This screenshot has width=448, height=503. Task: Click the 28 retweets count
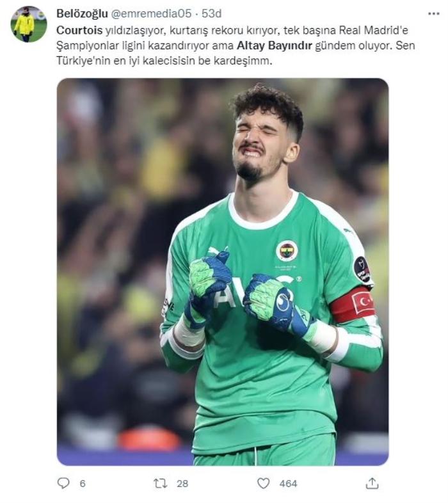coord(182,483)
